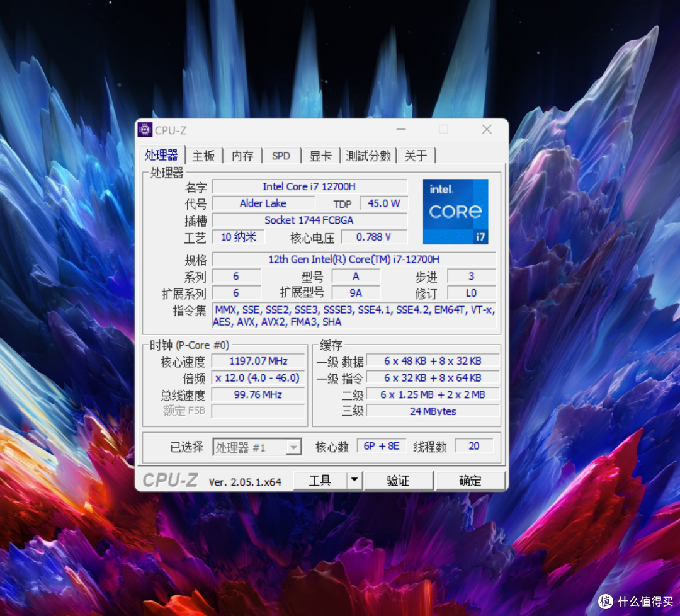This screenshot has width=680, height=616.
Task: Click the core voltage 0.788 V
Action: click(x=374, y=237)
